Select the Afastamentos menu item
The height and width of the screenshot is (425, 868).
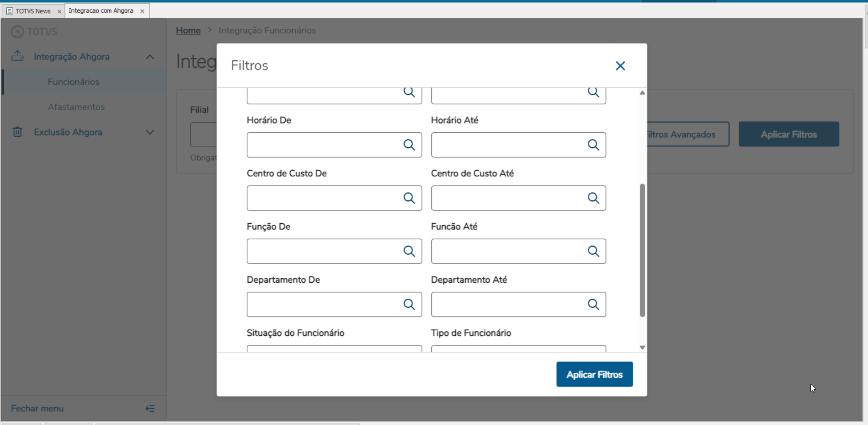click(76, 107)
